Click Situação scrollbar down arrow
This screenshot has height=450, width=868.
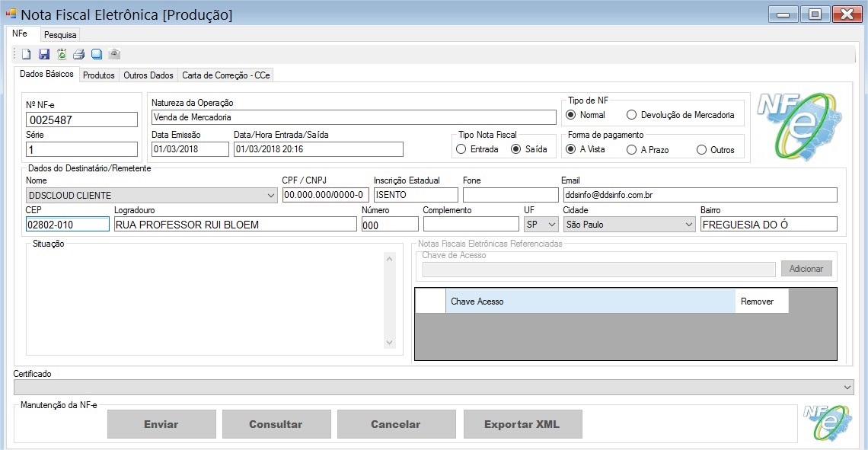[389, 342]
